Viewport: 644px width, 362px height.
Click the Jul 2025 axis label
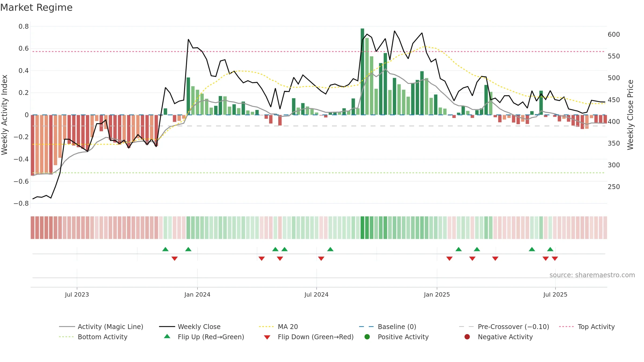pyautogui.click(x=555, y=294)
